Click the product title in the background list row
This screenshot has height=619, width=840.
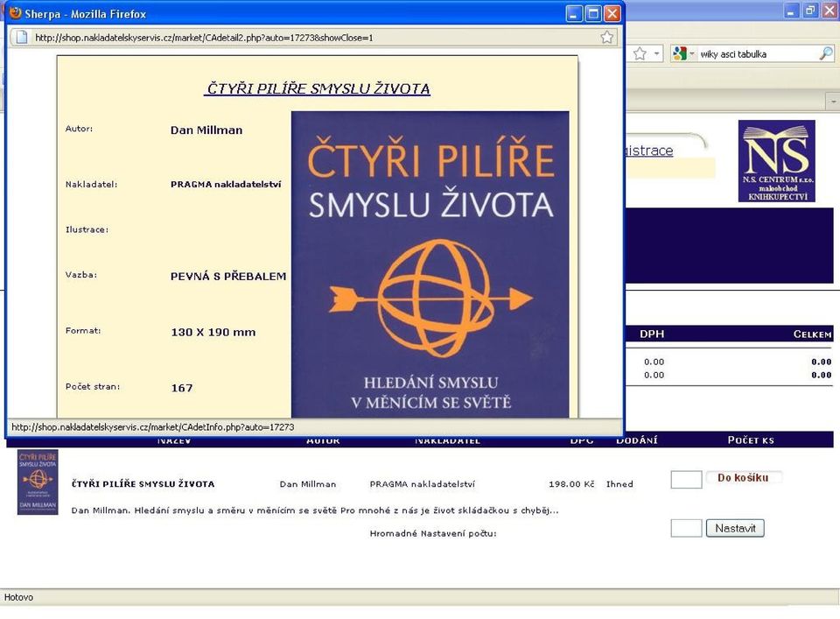pyautogui.click(x=143, y=484)
